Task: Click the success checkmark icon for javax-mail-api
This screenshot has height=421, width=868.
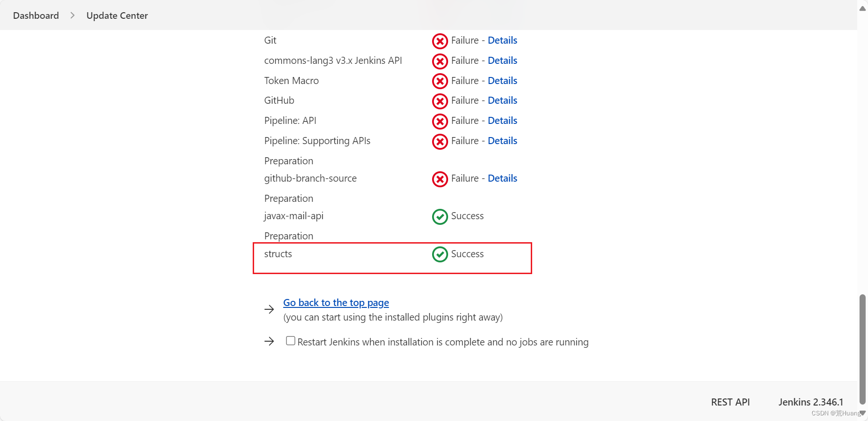Action: 440,217
